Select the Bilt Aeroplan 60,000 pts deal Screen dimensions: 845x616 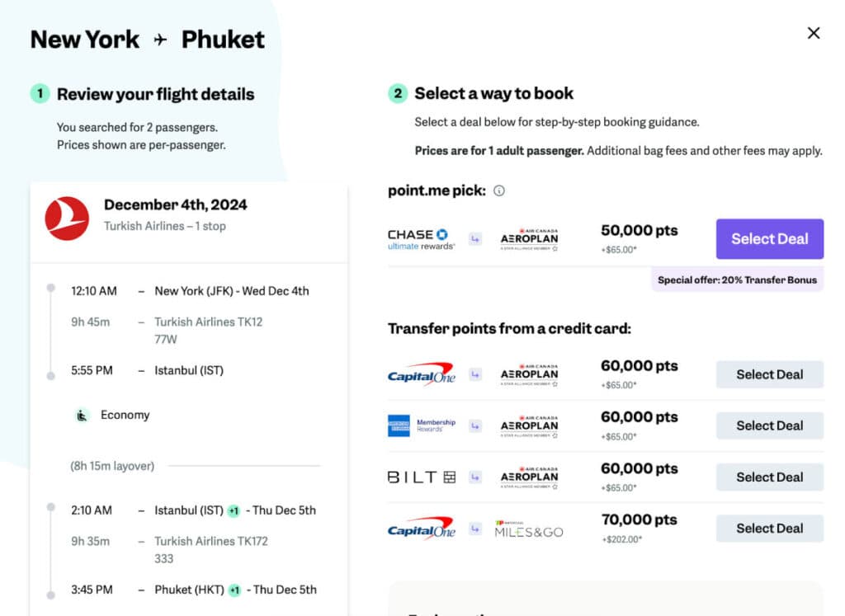[x=769, y=477]
